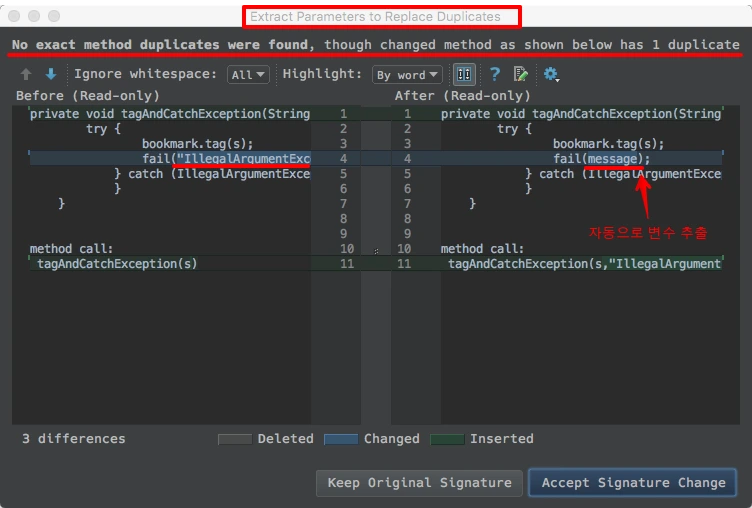Click line number 4 in right gutter
752x508 pixels.
point(407,159)
